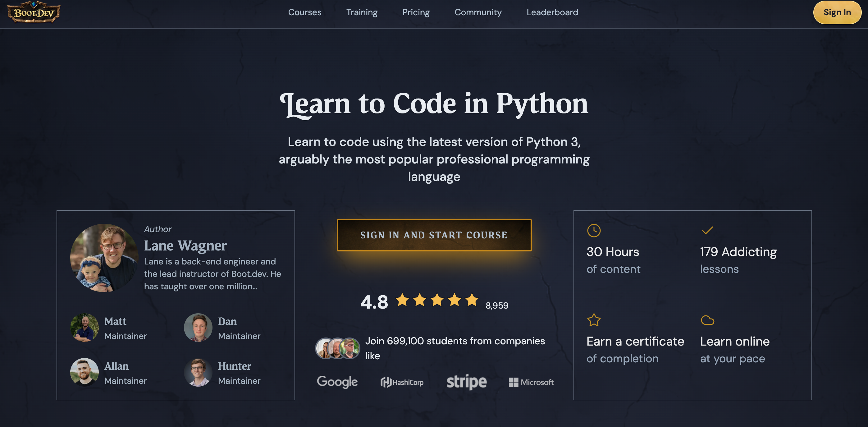Screen dimensions: 868x427
Task: Click the Boot.dev logo
Action: (x=34, y=12)
